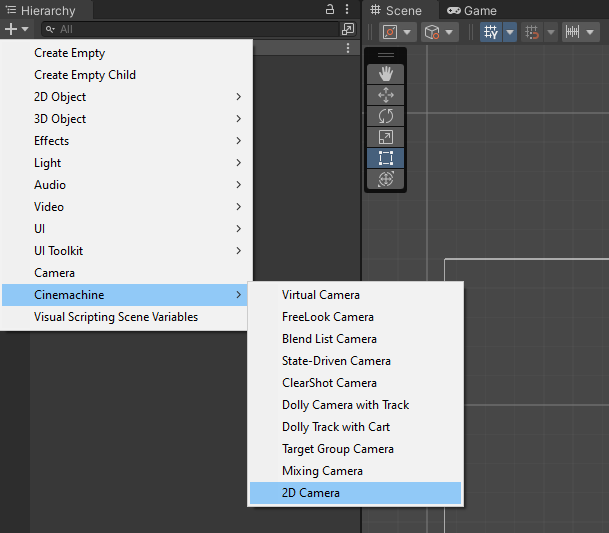Create a Cinemachine Virtual Camera

pyautogui.click(x=355, y=295)
